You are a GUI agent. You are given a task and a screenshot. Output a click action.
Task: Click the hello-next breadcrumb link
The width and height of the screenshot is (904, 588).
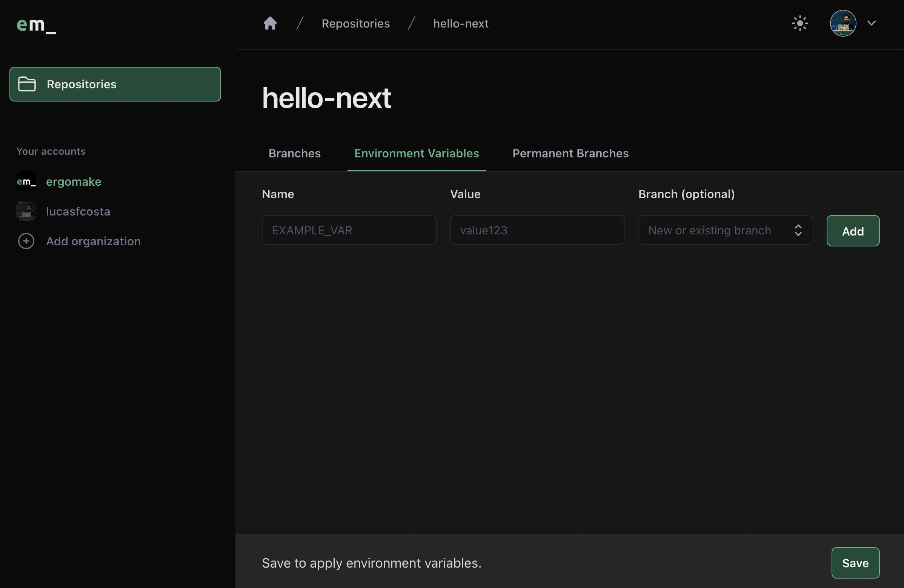click(460, 23)
